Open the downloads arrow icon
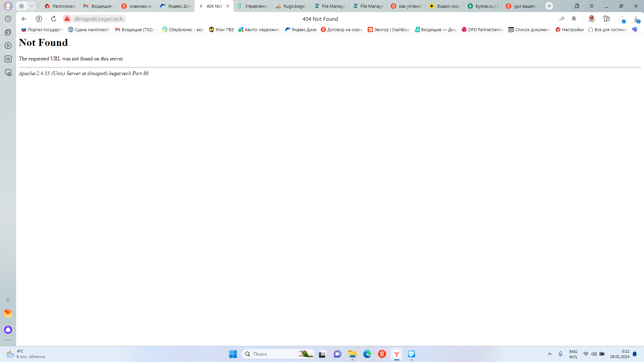Screen dimensions: 644x362 pos(636,19)
